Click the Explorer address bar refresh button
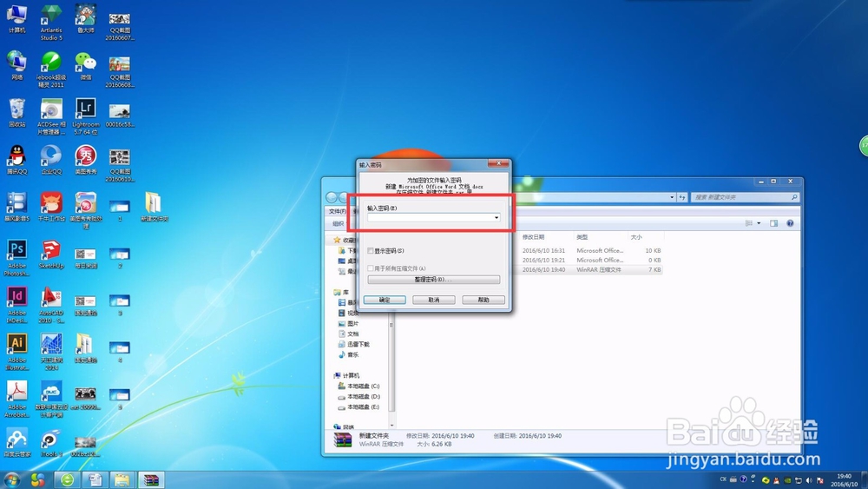Viewport: 868px width, 489px height. (x=682, y=197)
